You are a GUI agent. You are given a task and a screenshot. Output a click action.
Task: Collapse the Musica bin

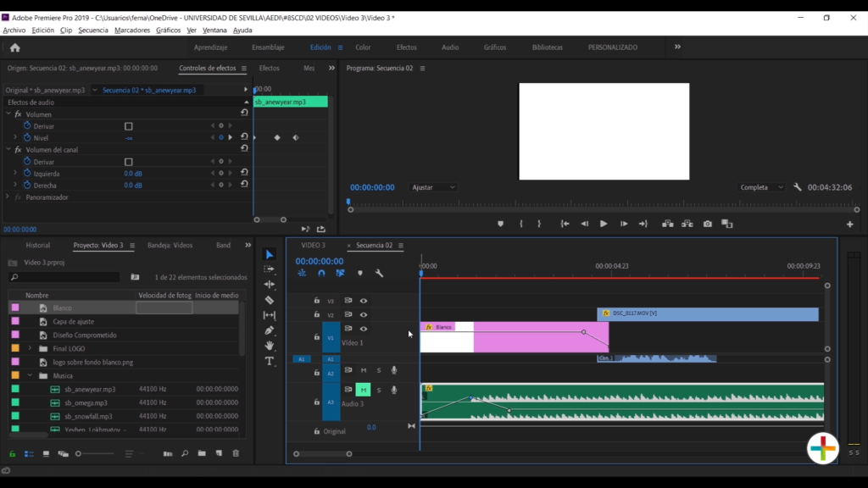pyautogui.click(x=30, y=375)
